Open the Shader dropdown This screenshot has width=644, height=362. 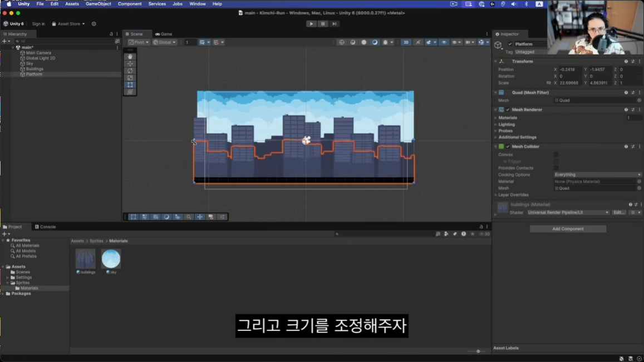568,212
